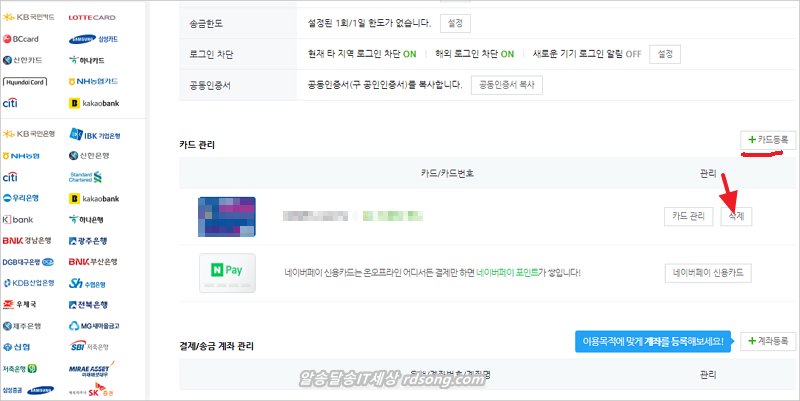Click the N Pay card image
Screen dimensions: 800x401
pos(227,273)
